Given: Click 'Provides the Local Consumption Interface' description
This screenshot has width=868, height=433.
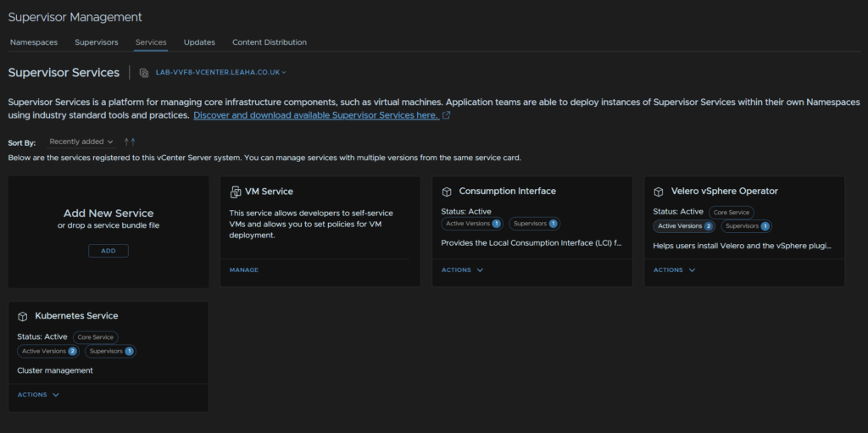Looking at the screenshot, I should tap(531, 242).
